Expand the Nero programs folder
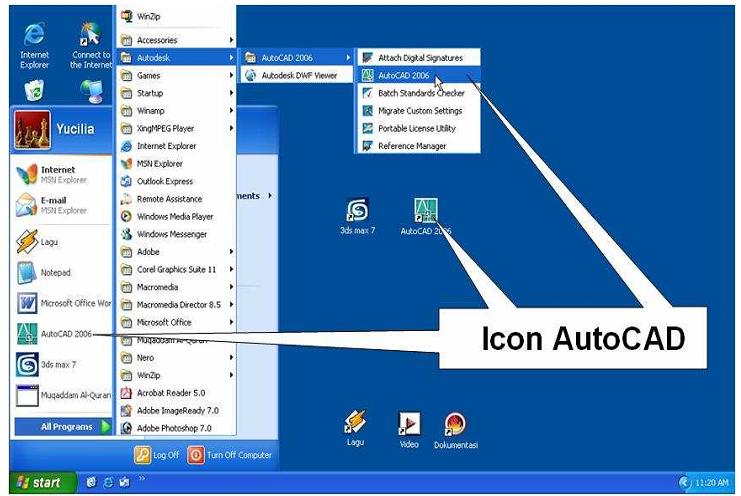741x496 pixels. (x=177, y=358)
